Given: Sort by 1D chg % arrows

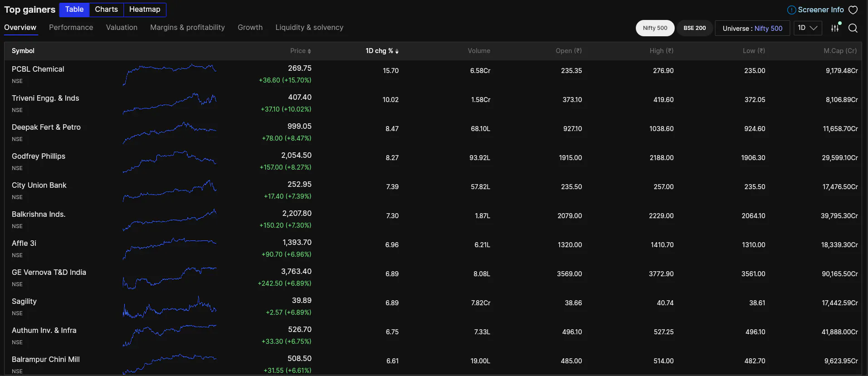Looking at the screenshot, I should click(x=397, y=51).
